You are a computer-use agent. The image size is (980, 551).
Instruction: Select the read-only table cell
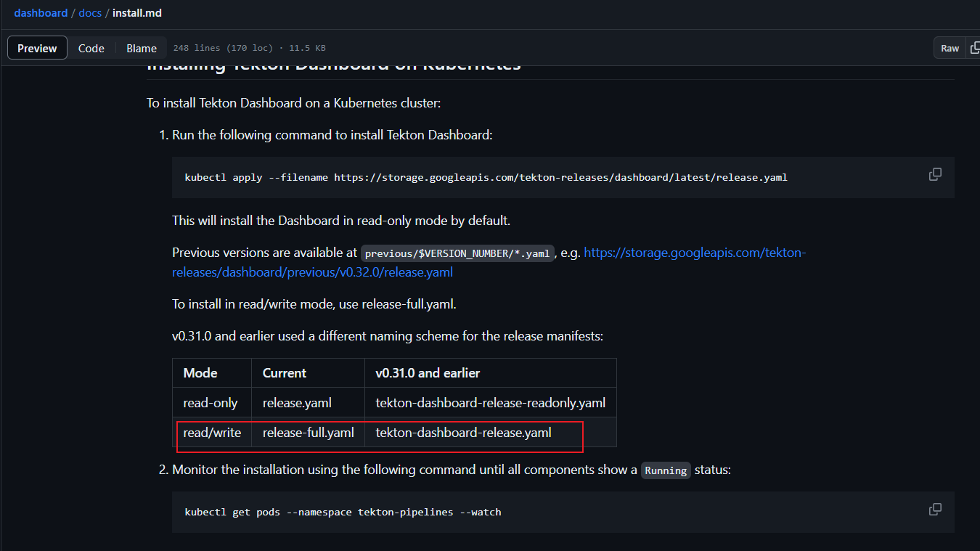211,403
